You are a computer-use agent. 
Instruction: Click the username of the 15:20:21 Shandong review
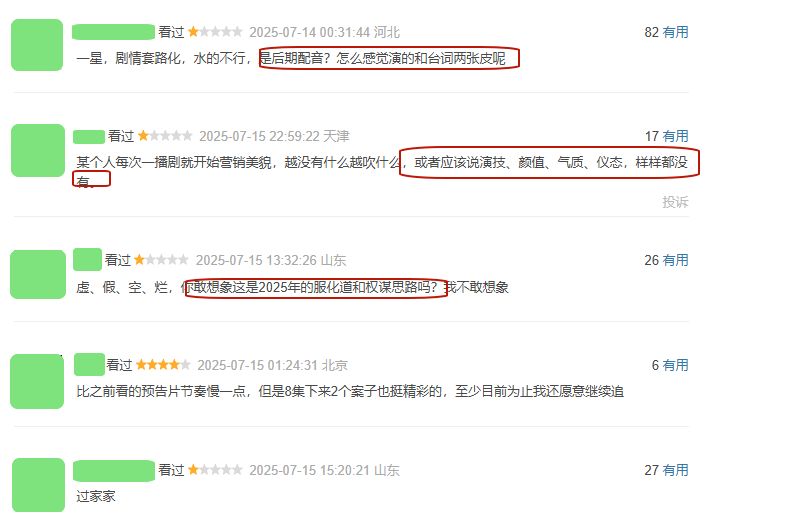tap(114, 471)
